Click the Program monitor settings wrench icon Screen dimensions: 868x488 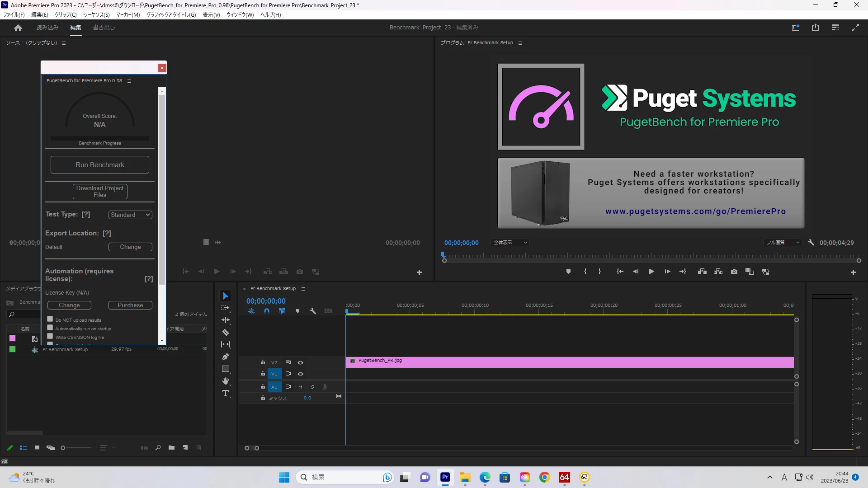click(x=811, y=243)
